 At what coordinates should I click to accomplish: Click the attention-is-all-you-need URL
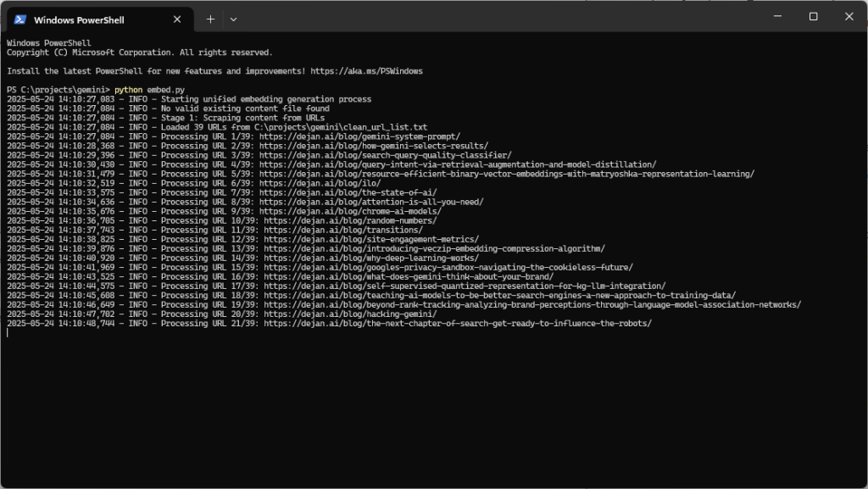coord(371,203)
